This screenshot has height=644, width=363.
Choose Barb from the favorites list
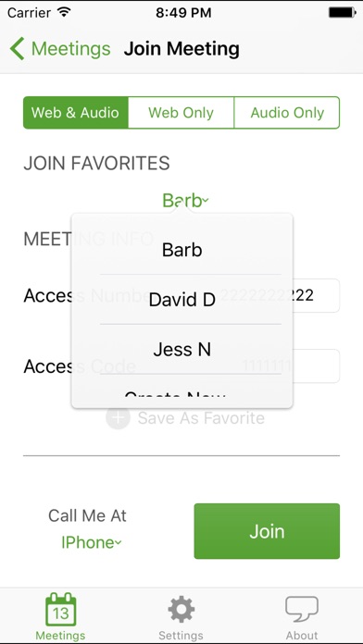pos(182,250)
